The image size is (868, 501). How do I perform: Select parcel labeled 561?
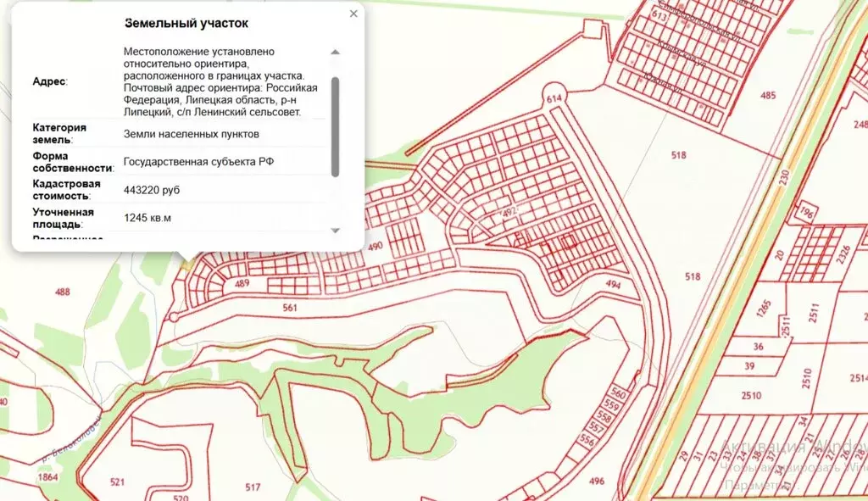(290, 308)
